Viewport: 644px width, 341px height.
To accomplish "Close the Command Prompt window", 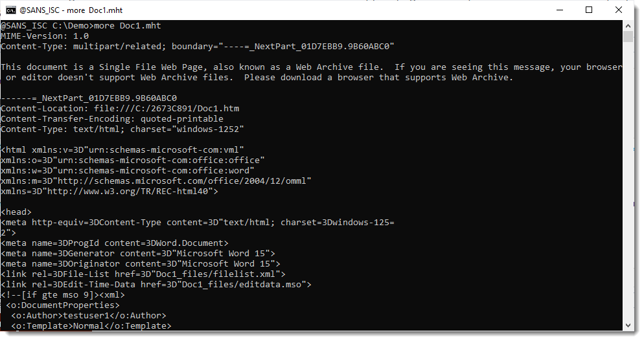I will (x=619, y=10).
